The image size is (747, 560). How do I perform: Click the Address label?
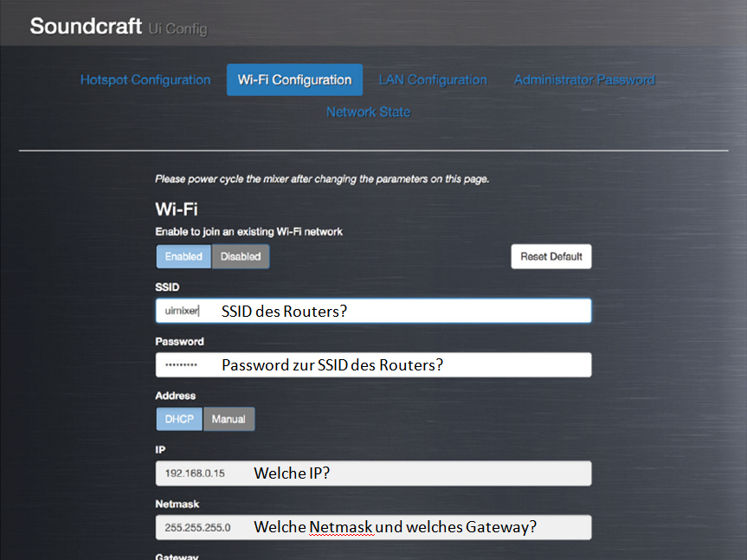tap(176, 396)
